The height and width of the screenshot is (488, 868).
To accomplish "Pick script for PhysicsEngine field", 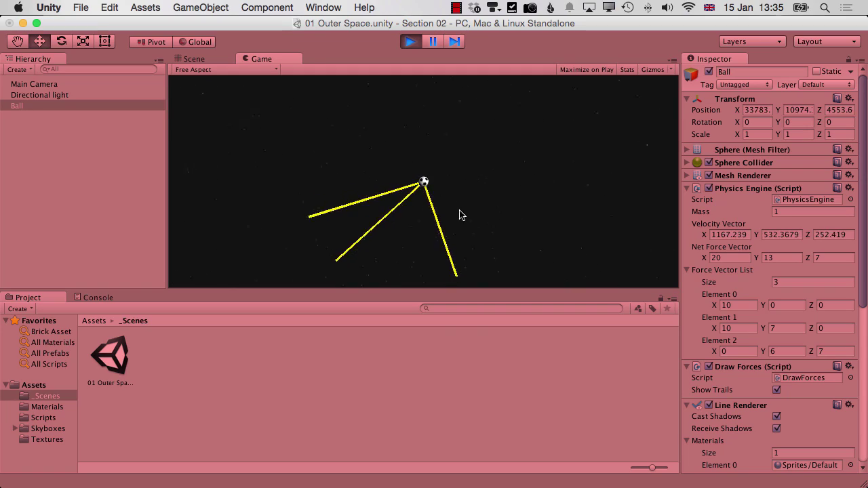I will tap(850, 199).
